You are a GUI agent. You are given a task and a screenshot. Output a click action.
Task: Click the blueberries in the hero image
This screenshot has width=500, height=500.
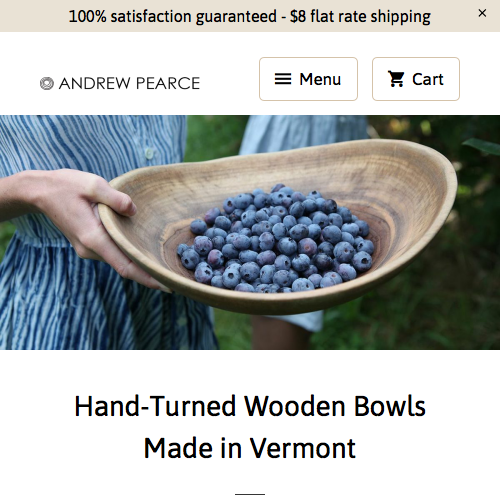click(277, 238)
